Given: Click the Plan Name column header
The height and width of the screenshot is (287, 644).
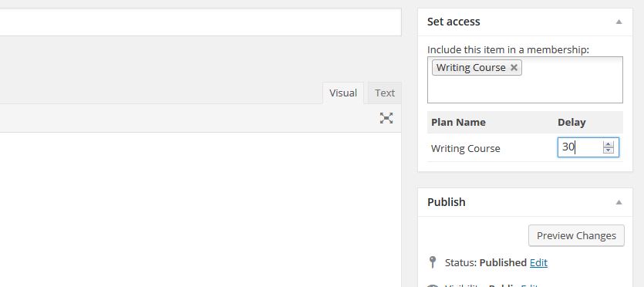Looking at the screenshot, I should coord(458,123).
